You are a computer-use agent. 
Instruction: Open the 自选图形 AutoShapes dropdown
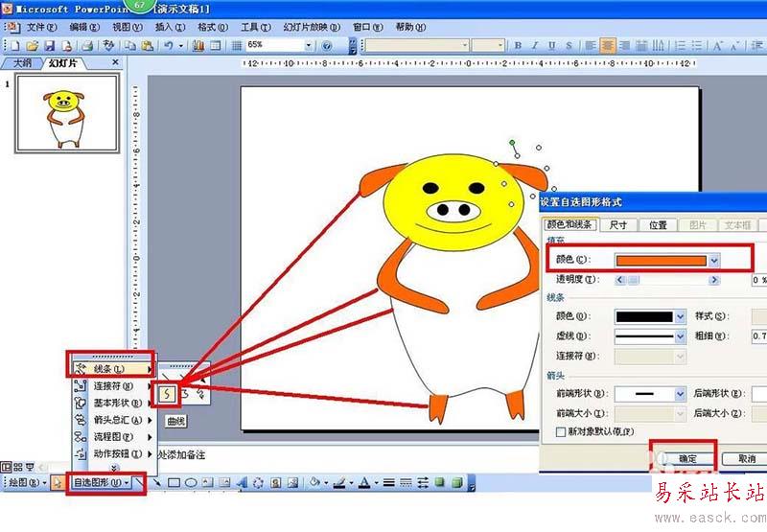[102, 482]
